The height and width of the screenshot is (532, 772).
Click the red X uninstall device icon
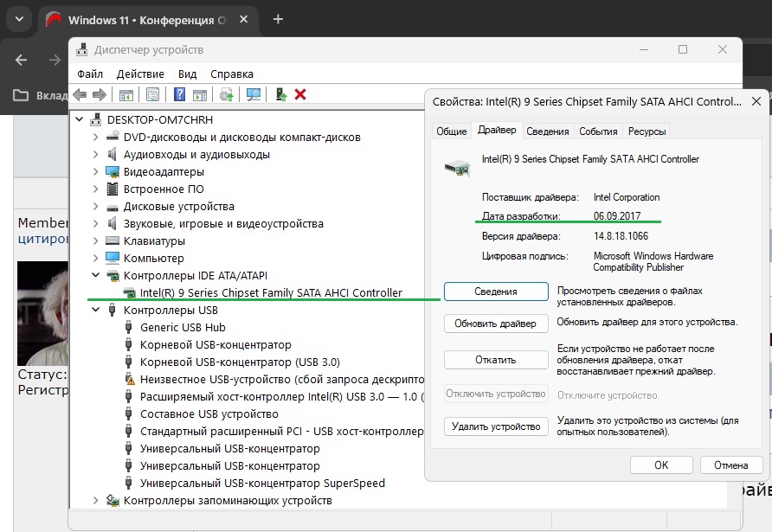[x=300, y=94]
